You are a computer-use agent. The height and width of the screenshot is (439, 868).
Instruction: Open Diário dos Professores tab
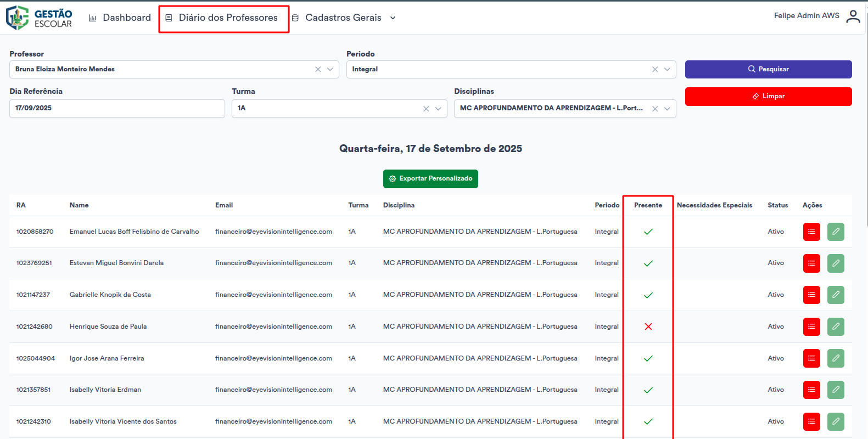[223, 18]
